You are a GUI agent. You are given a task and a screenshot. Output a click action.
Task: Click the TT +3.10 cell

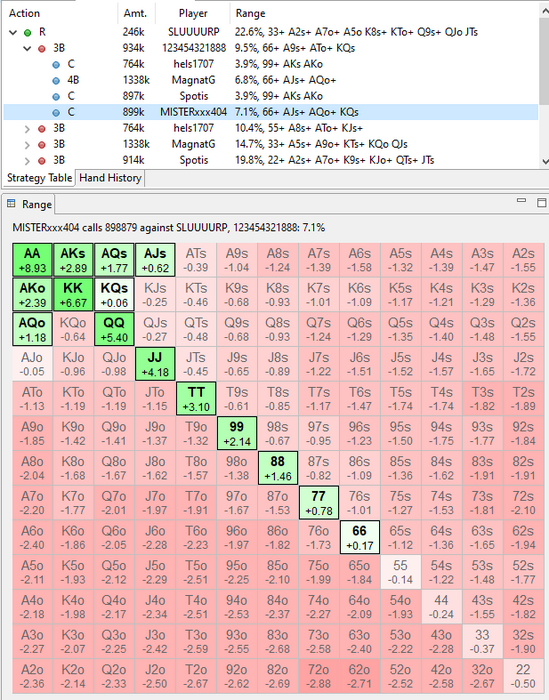coord(196,399)
